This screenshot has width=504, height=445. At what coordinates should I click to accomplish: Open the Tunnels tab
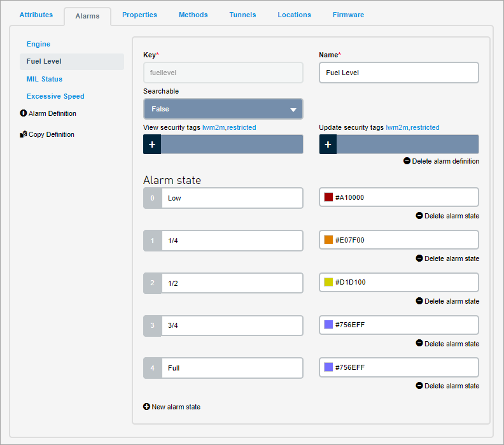pos(242,15)
